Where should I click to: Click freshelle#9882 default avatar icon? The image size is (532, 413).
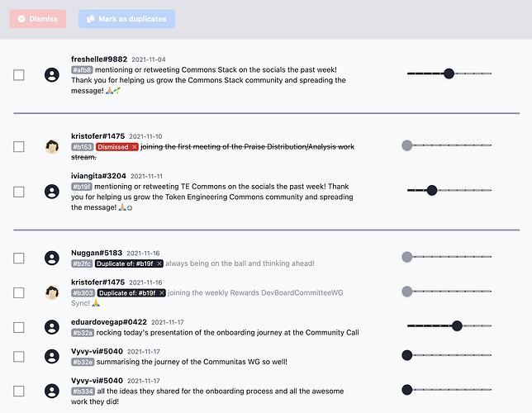click(x=52, y=74)
